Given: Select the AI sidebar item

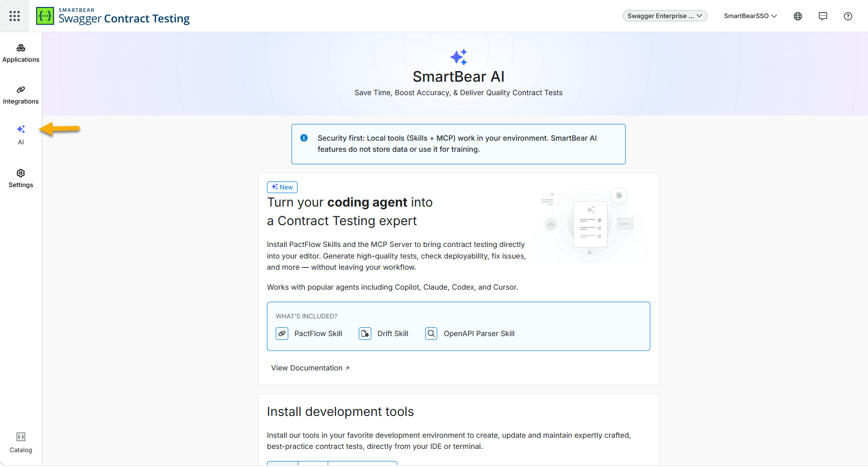Looking at the screenshot, I should point(21,135).
